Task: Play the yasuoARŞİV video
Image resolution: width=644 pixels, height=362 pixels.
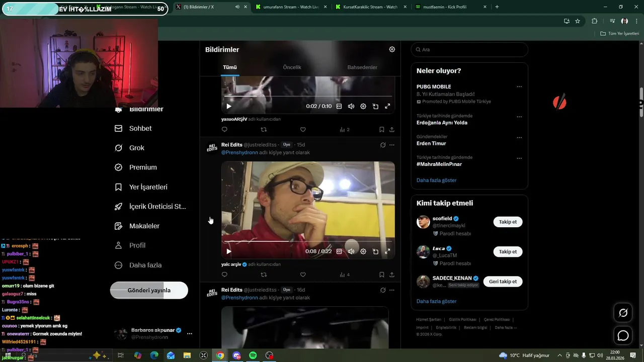Action: coord(229,106)
